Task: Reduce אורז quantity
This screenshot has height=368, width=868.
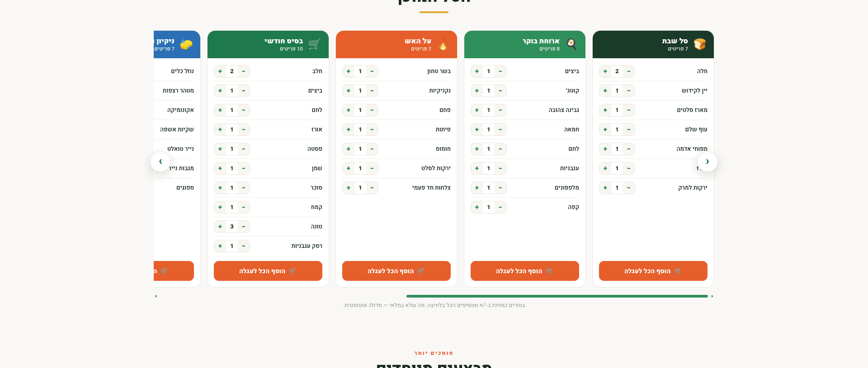Action: 244,130
